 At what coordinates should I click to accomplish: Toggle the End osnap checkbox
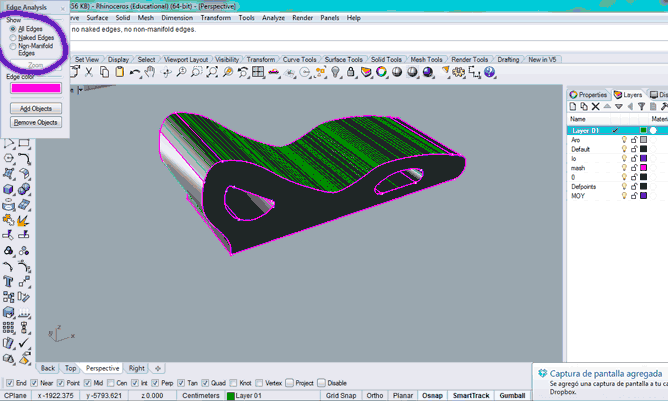click(10, 383)
